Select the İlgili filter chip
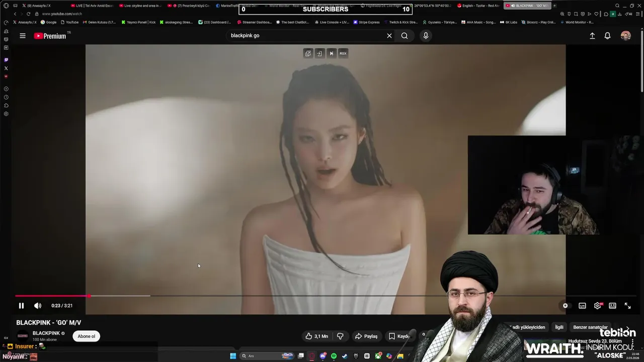Screen dimensions: 644x362 [x=559, y=327]
